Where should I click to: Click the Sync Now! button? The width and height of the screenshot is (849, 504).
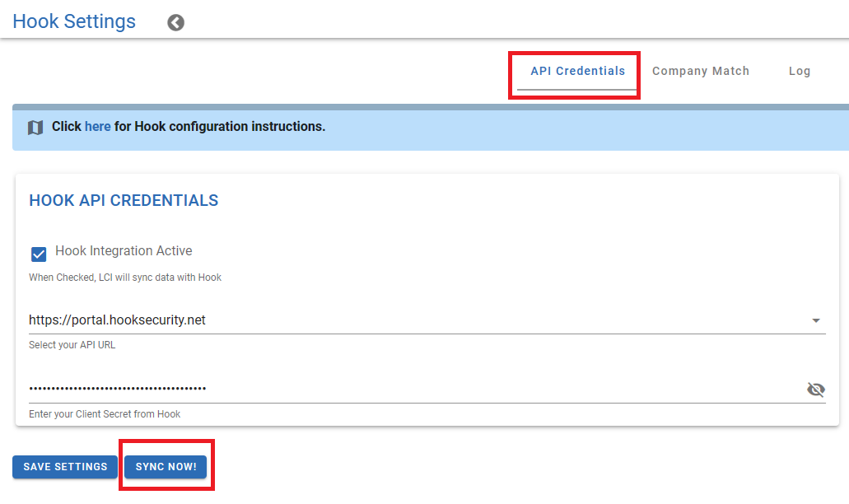166,467
